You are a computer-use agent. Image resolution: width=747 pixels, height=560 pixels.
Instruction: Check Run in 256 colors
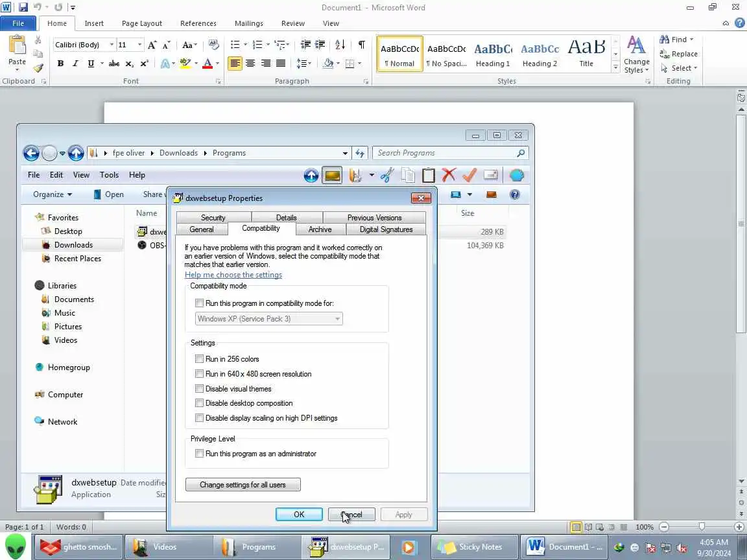(x=199, y=358)
